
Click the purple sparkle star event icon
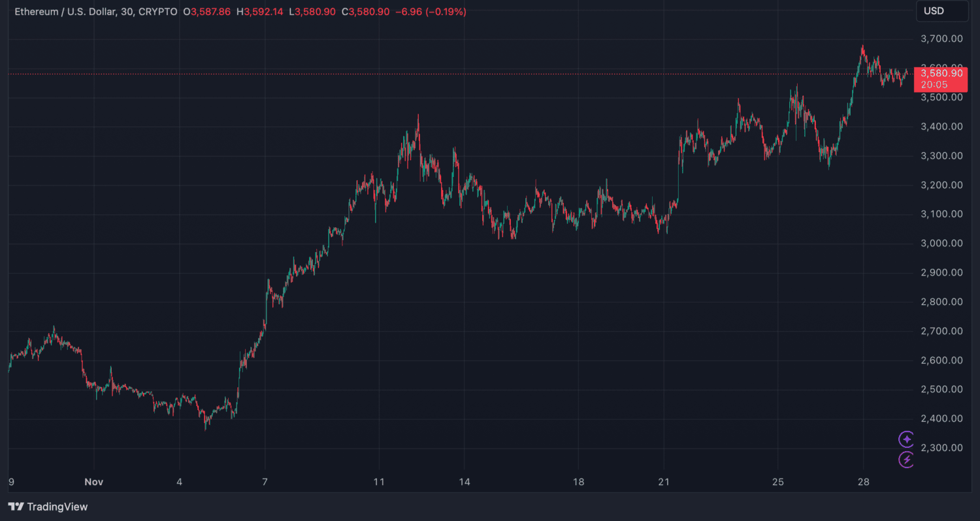pyautogui.click(x=906, y=439)
